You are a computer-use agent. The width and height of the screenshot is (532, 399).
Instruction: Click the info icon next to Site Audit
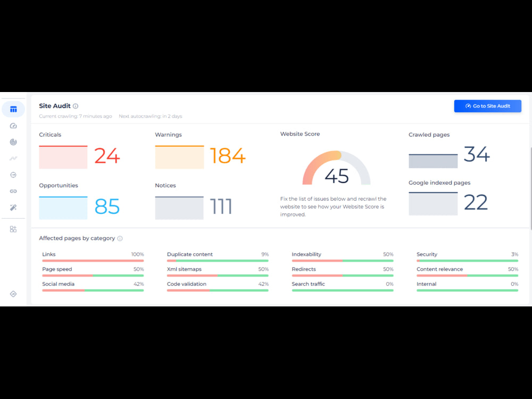point(76,106)
